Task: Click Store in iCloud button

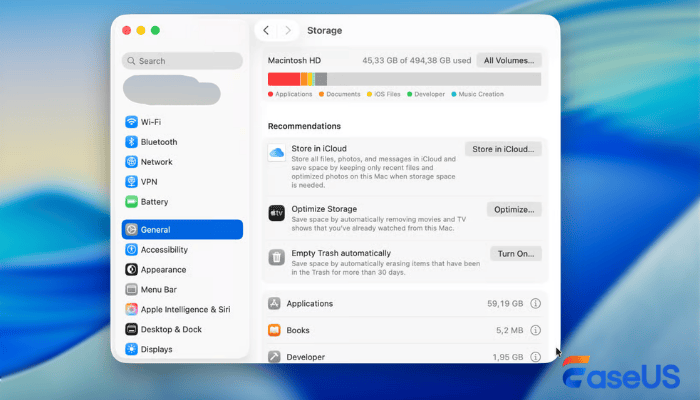Action: click(x=503, y=149)
